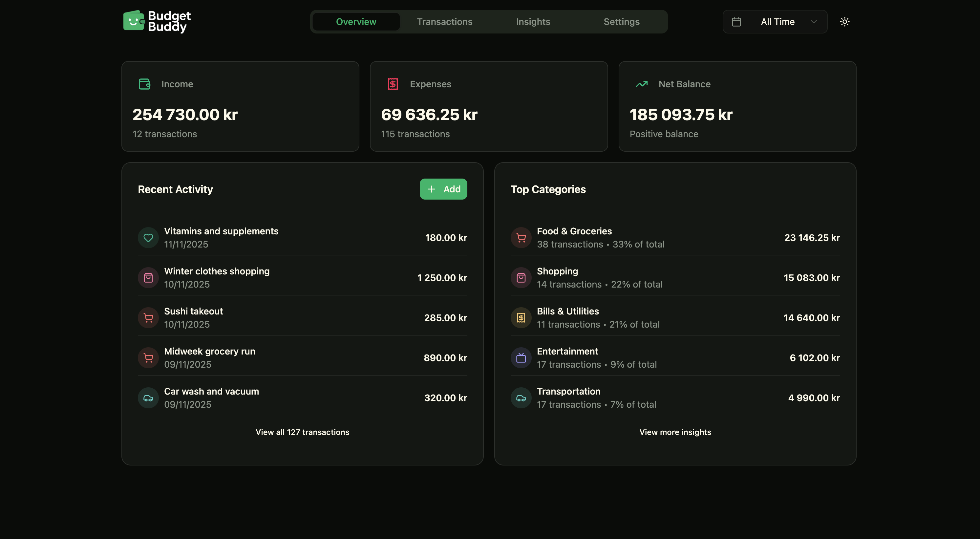980x539 pixels.
Task: Click View all 127 transactions
Action: pos(302,432)
